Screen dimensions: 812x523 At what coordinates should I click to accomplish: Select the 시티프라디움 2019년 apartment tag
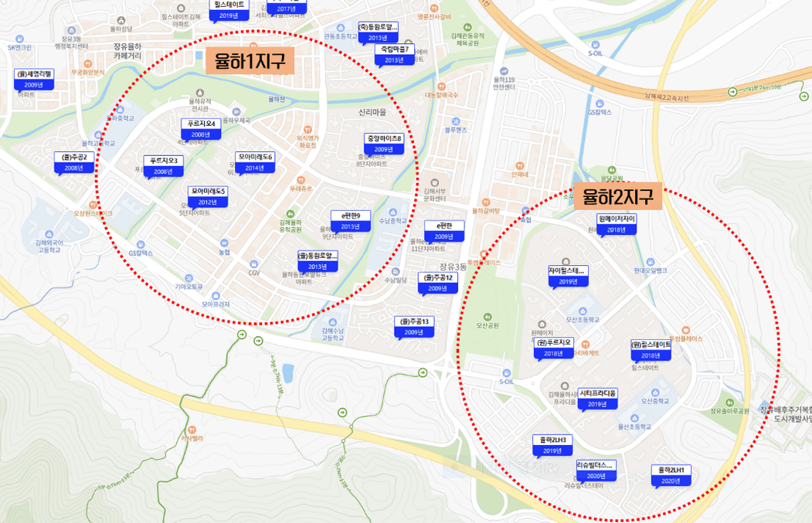(598, 399)
